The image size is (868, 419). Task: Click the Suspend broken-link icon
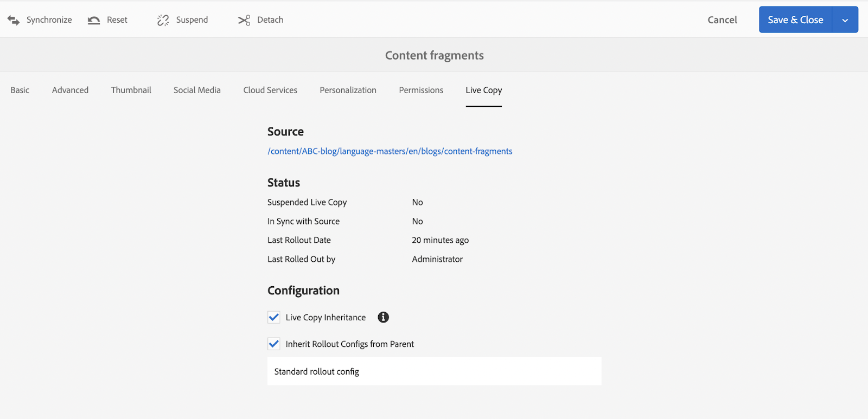[163, 20]
